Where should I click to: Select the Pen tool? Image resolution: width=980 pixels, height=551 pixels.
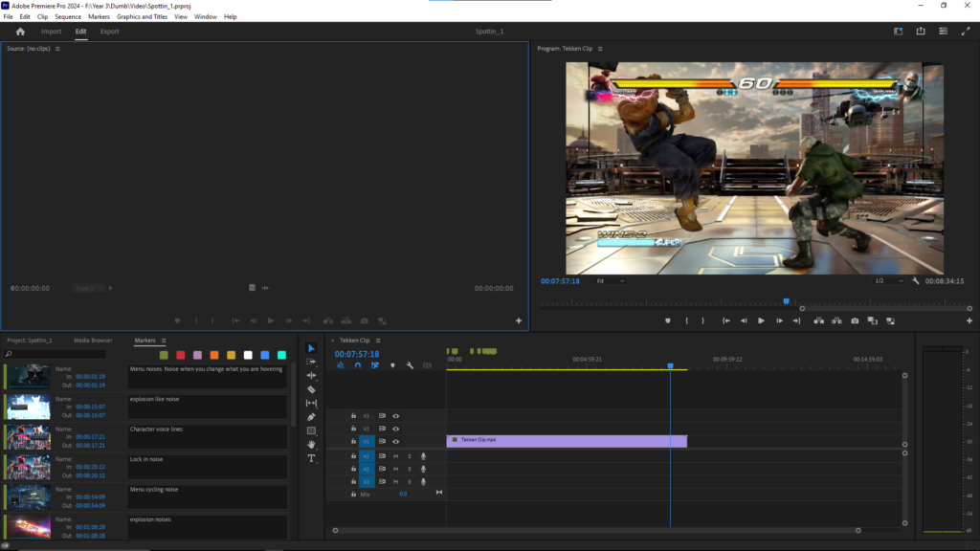point(311,417)
